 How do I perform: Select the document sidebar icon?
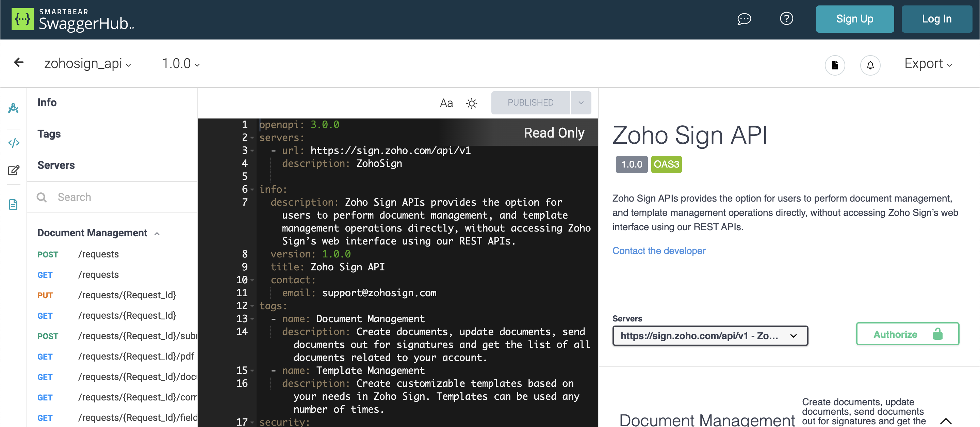[13, 205]
